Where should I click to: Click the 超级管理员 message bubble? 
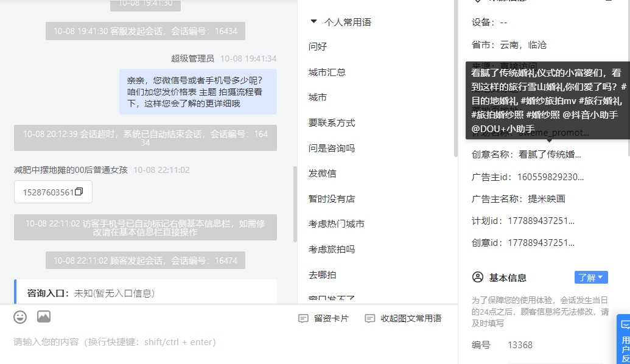[198, 91]
